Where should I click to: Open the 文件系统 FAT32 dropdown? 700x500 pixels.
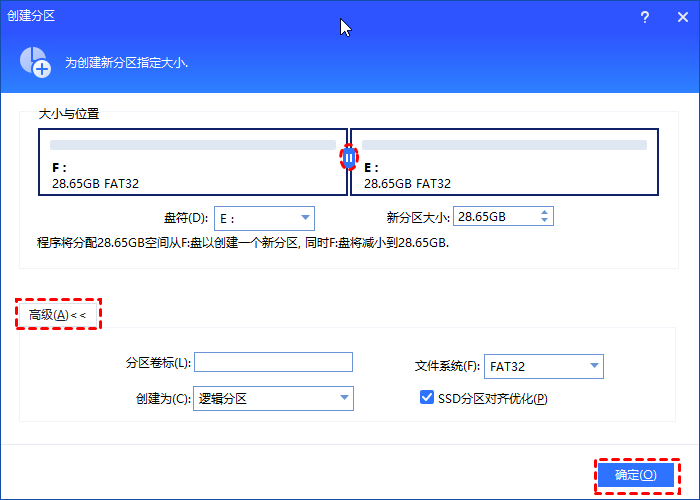click(593, 366)
